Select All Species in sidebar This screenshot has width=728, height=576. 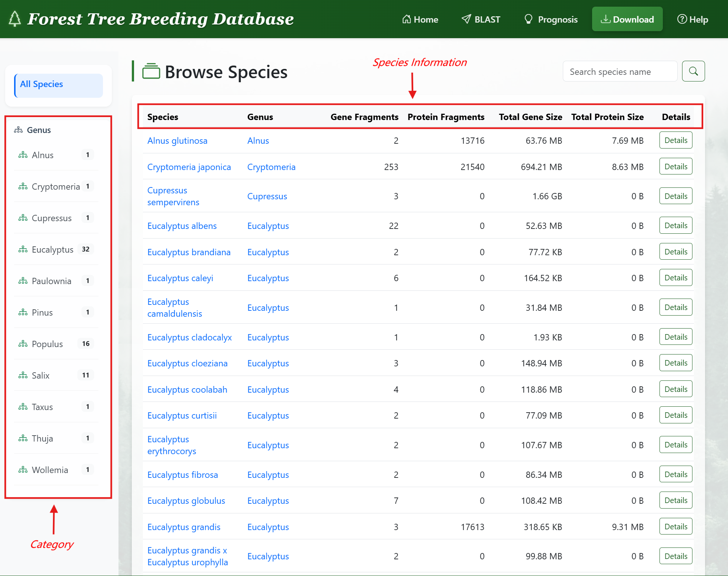tap(59, 86)
